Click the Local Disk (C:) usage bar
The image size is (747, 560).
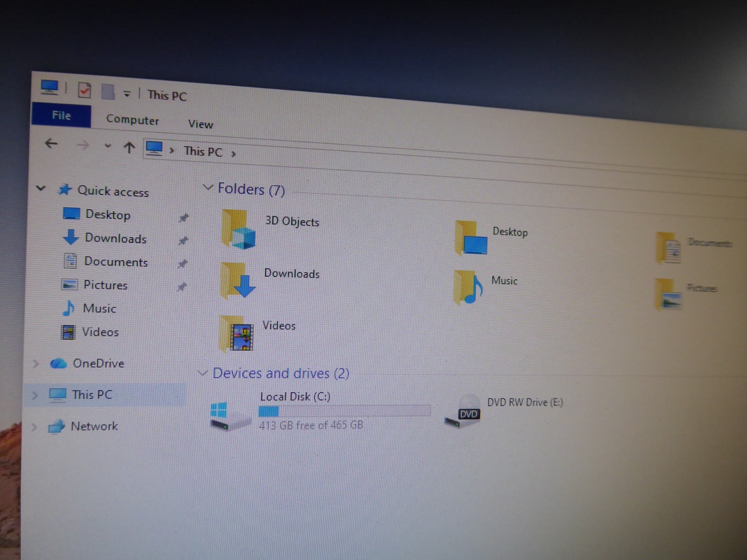point(345,411)
